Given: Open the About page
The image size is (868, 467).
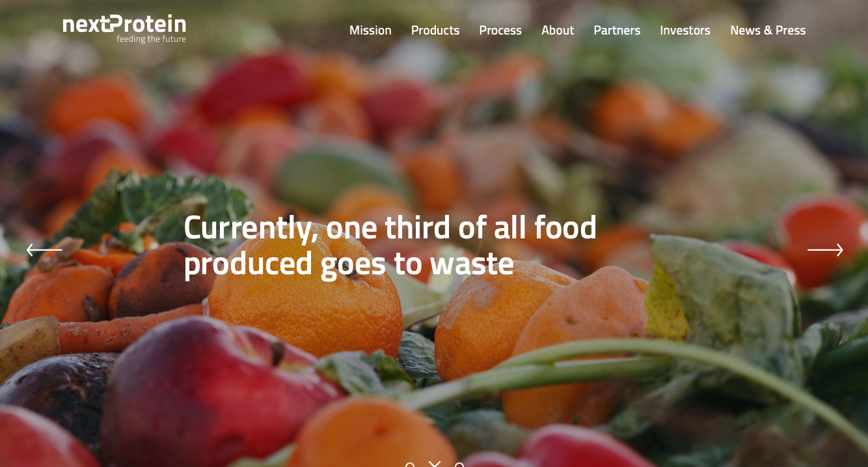Looking at the screenshot, I should click(558, 30).
